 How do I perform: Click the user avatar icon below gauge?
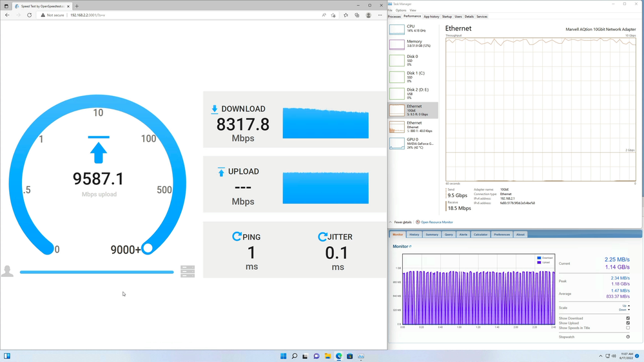(8, 271)
